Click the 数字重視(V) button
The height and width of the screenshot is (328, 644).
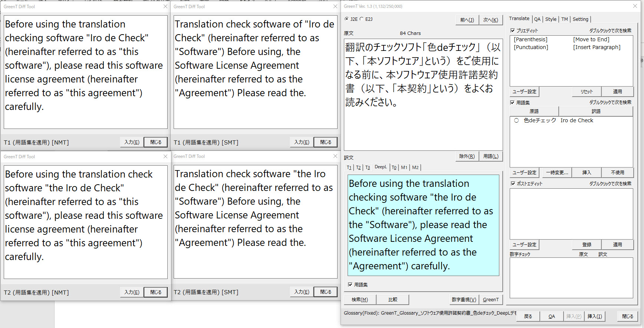click(x=464, y=299)
